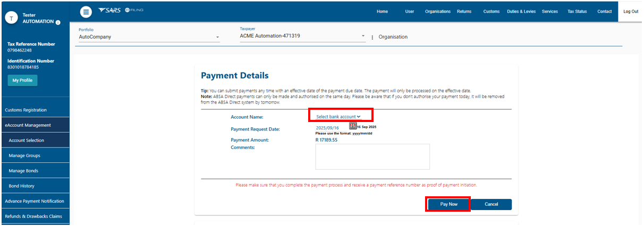Click the user avatar circle
This screenshot has width=644, height=226.
[x=12, y=18]
